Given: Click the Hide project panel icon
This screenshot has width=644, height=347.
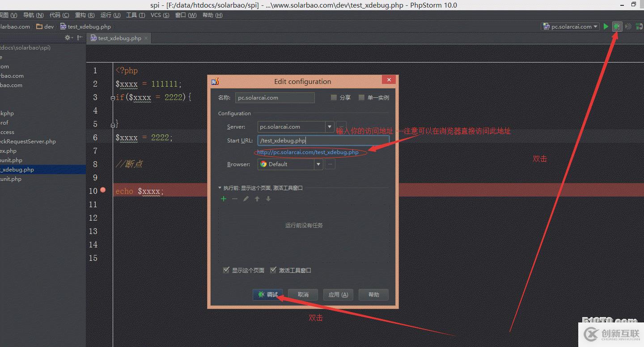Looking at the screenshot, I should point(80,38).
